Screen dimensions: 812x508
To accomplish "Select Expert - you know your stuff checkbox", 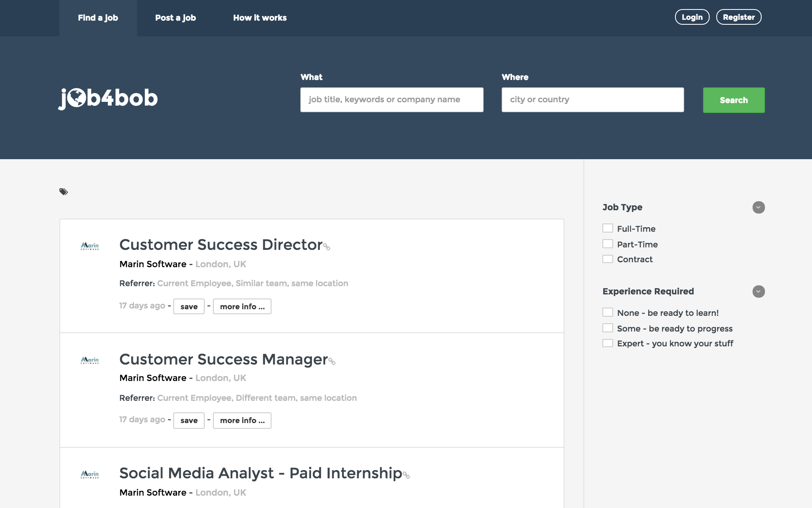I will (x=607, y=343).
